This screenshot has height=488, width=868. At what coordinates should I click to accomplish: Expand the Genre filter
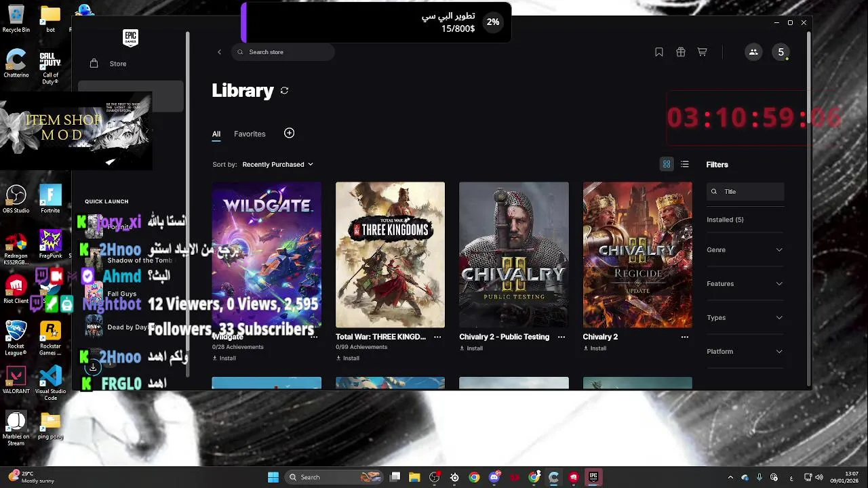pos(745,250)
